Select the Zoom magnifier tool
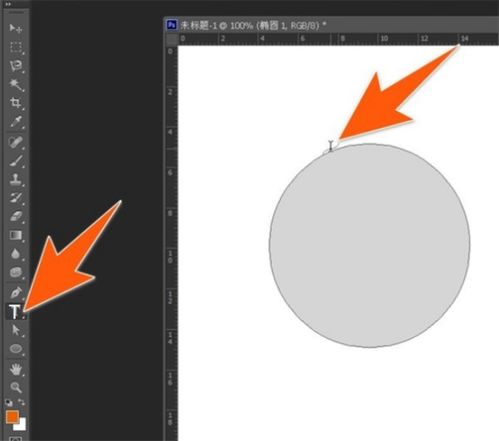The height and width of the screenshot is (441, 499). tap(16, 387)
